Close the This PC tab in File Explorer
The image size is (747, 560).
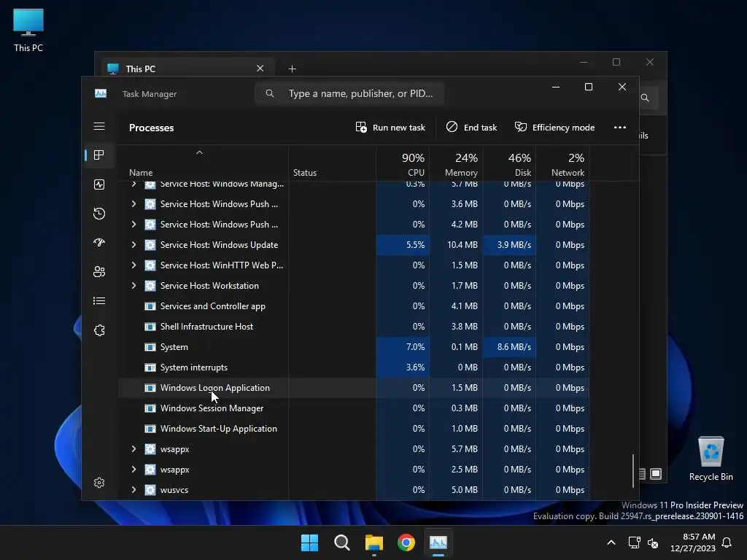[260, 69]
